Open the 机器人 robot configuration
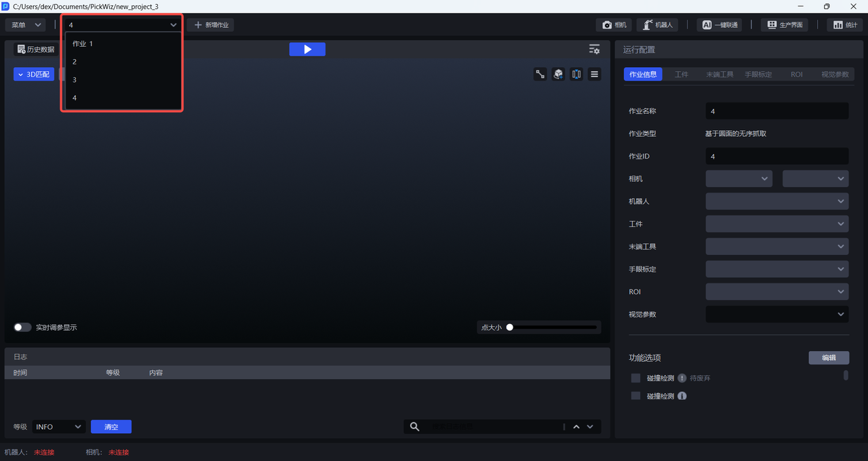 [x=656, y=25]
